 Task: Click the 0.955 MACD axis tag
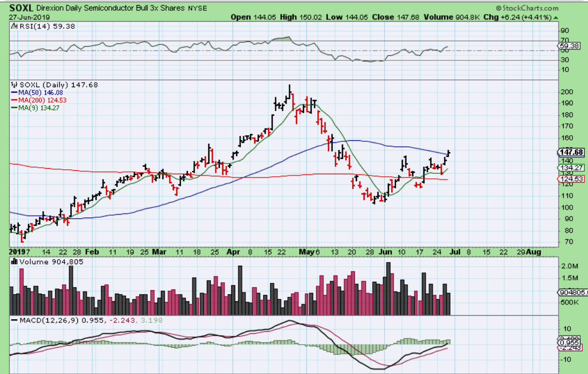[x=569, y=343]
